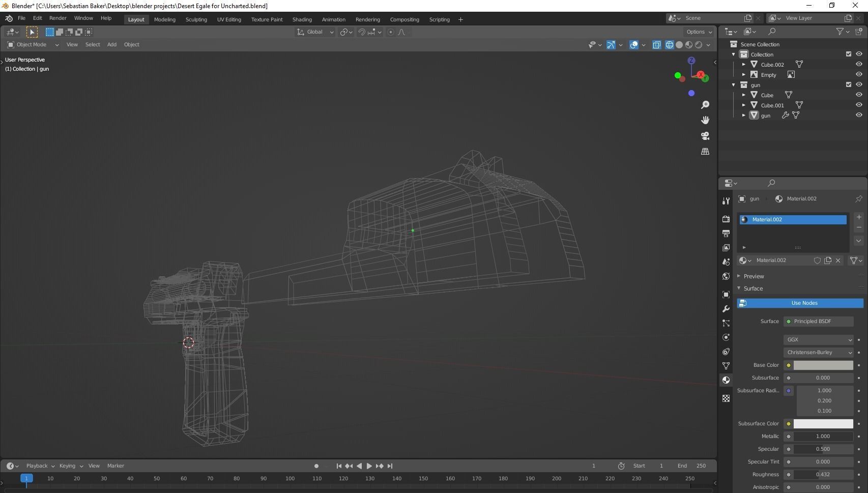Switch to wireframe viewport shading
The image size is (868, 493).
pyautogui.click(x=670, y=45)
